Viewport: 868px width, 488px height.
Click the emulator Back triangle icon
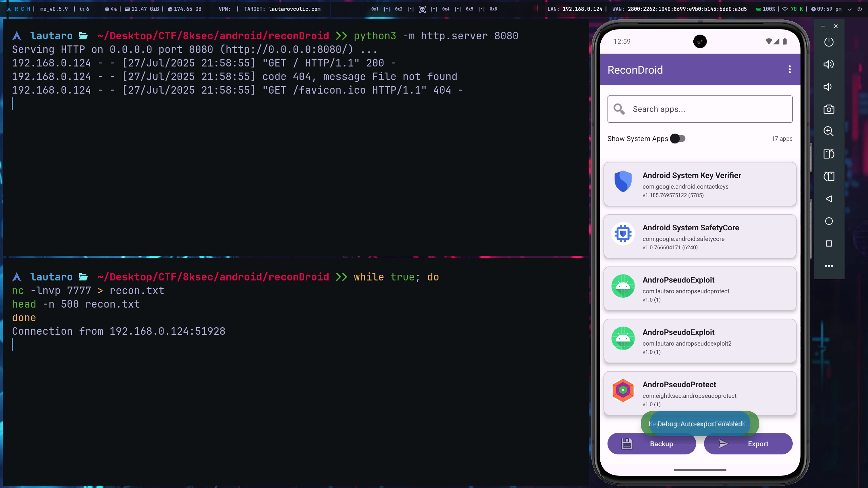tap(829, 199)
